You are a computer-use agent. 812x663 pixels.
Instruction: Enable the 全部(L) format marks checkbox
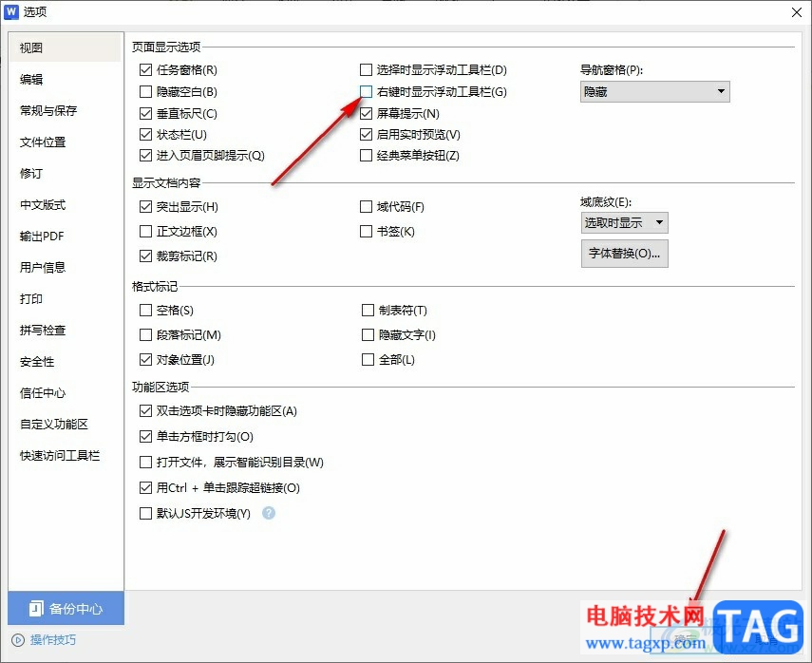[368, 359]
